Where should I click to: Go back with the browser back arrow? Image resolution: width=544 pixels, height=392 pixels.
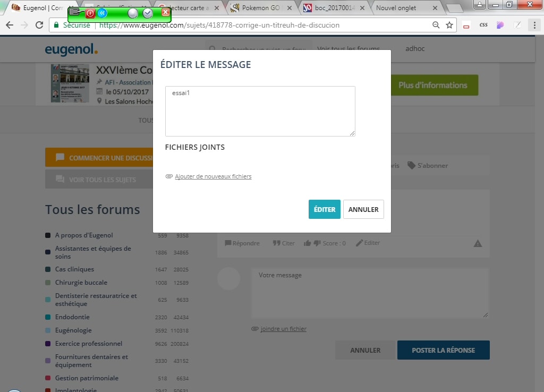[10, 25]
